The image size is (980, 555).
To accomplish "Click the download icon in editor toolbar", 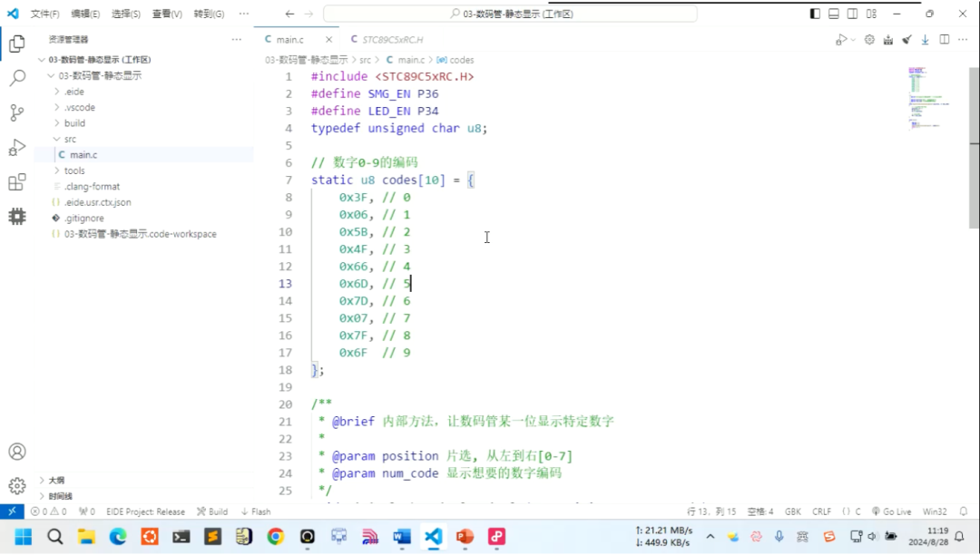I will (925, 40).
